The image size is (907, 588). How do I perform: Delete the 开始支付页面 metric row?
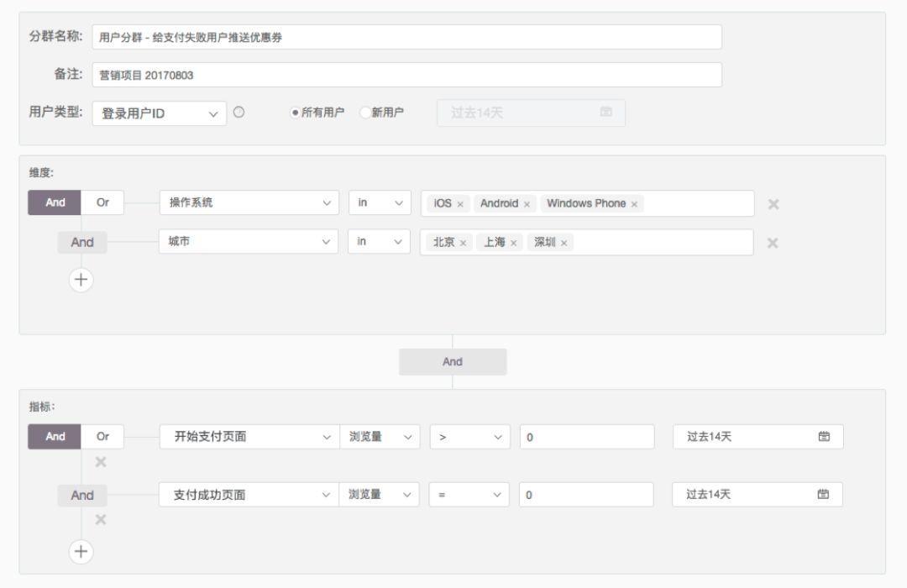[101, 462]
